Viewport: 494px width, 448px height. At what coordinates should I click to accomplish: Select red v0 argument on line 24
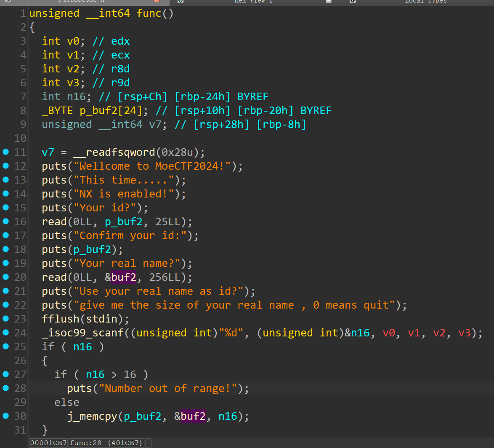[x=388, y=332]
